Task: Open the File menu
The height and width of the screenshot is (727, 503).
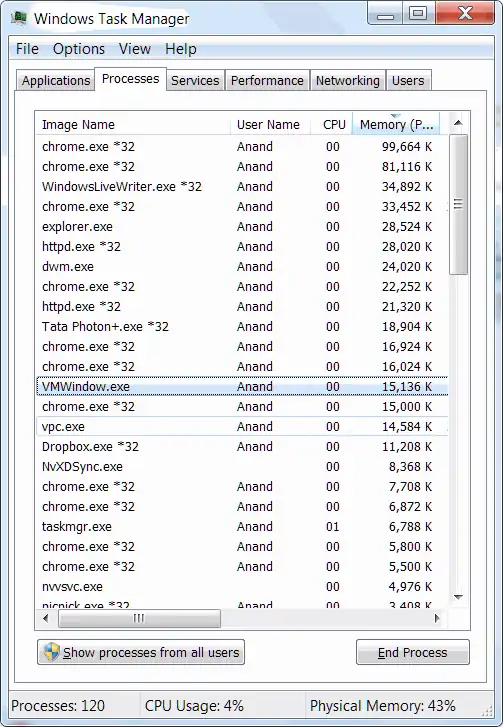Action: click(27, 49)
